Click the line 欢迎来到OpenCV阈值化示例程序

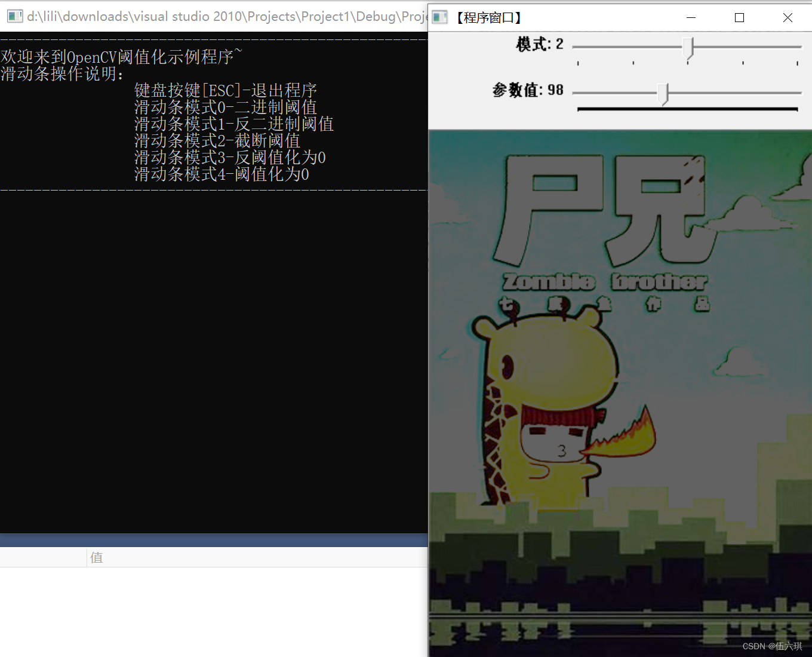tap(121, 57)
